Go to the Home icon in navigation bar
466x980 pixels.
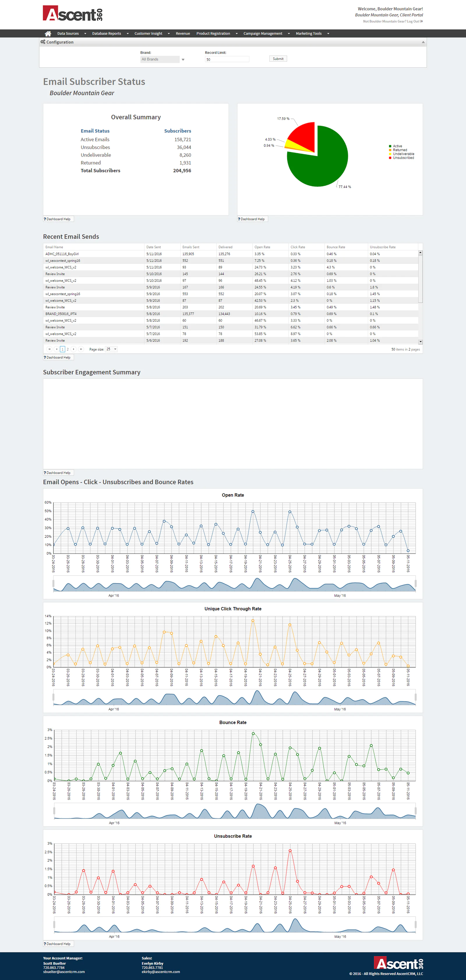click(x=48, y=33)
